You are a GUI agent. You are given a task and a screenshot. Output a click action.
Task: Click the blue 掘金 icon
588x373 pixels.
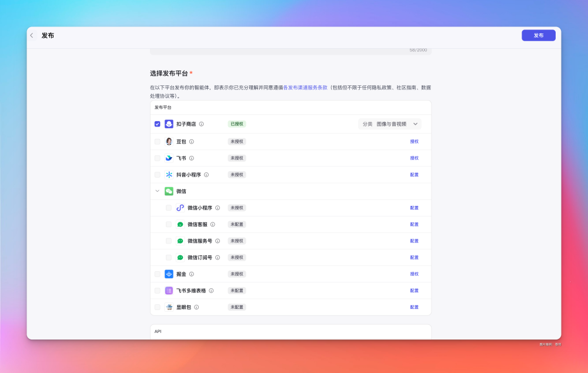(169, 274)
